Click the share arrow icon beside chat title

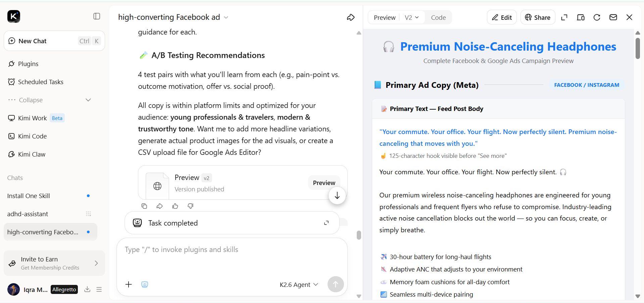tap(351, 17)
